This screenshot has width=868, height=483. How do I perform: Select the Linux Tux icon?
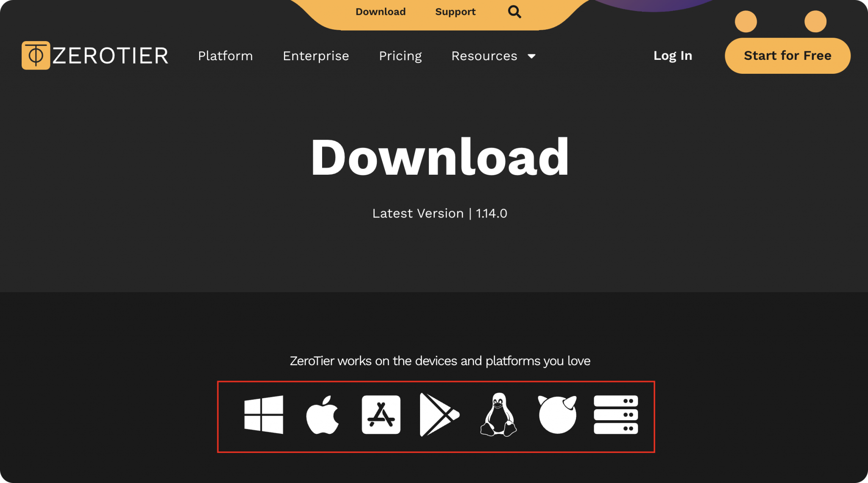(498, 416)
